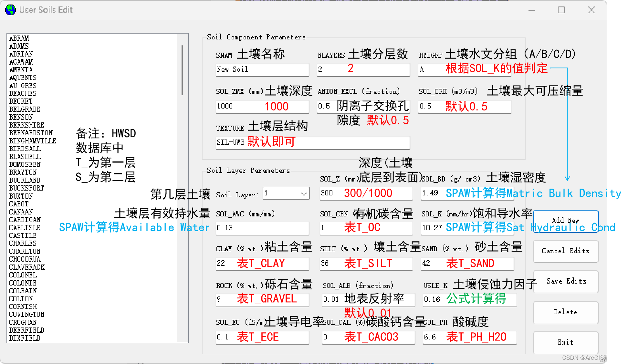Click the Cancel Edits button
This screenshot has width=628, height=364.
[566, 251]
